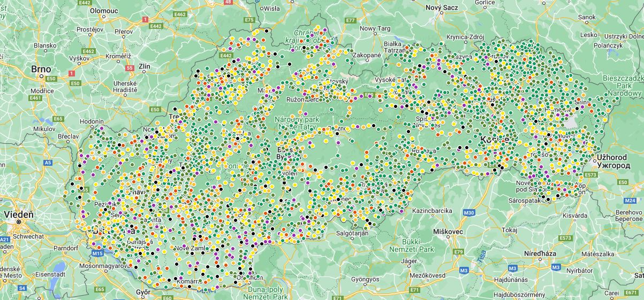Click the Uherské Hradiště label
This screenshot has height=300, width=644.
[125, 87]
